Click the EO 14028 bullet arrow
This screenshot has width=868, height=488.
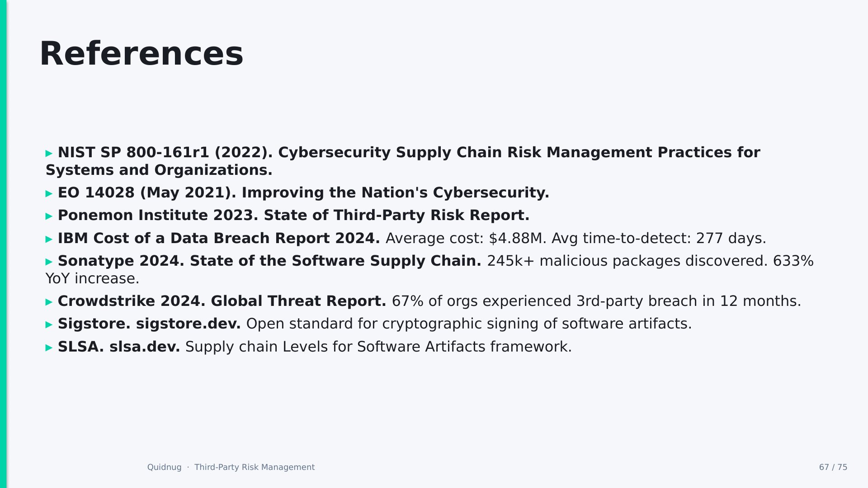pos(49,194)
